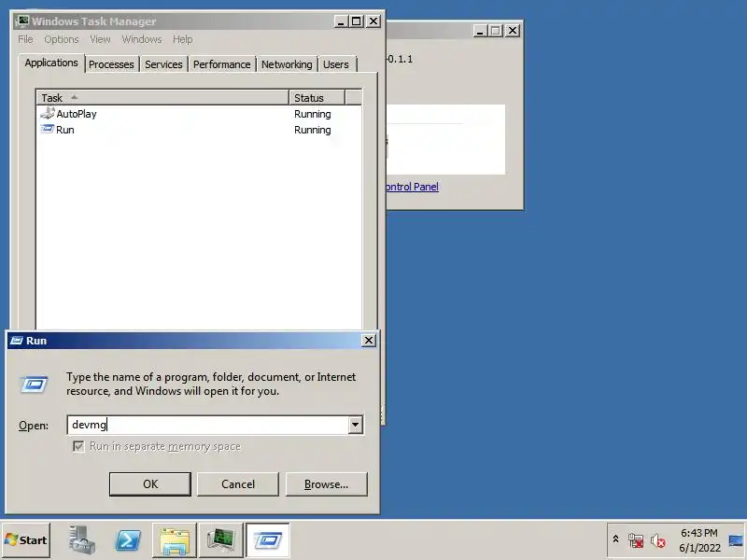This screenshot has width=747, height=560.
Task: Click the Task Manager title bar icon
Action: [x=21, y=21]
